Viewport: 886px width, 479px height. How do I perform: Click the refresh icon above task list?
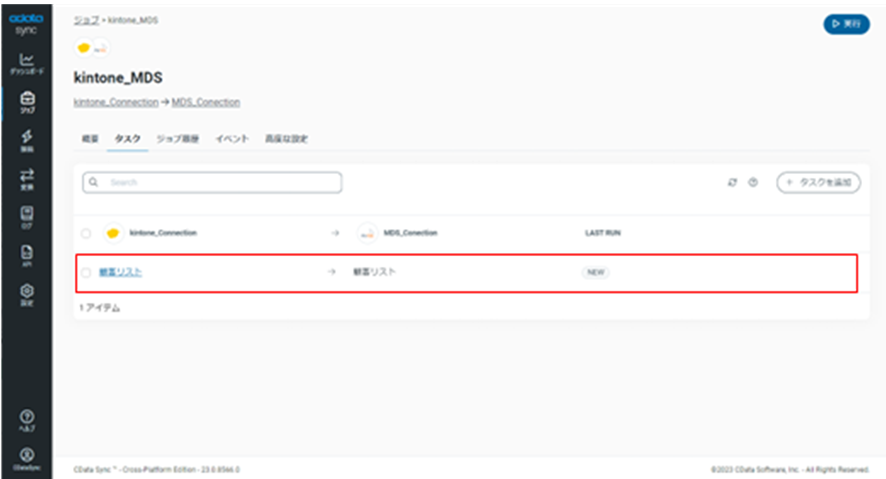pyautogui.click(x=732, y=182)
